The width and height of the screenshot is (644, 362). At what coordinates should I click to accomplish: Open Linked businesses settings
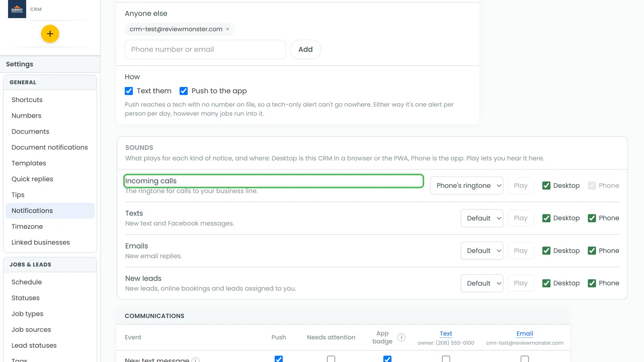[x=50, y=242]
